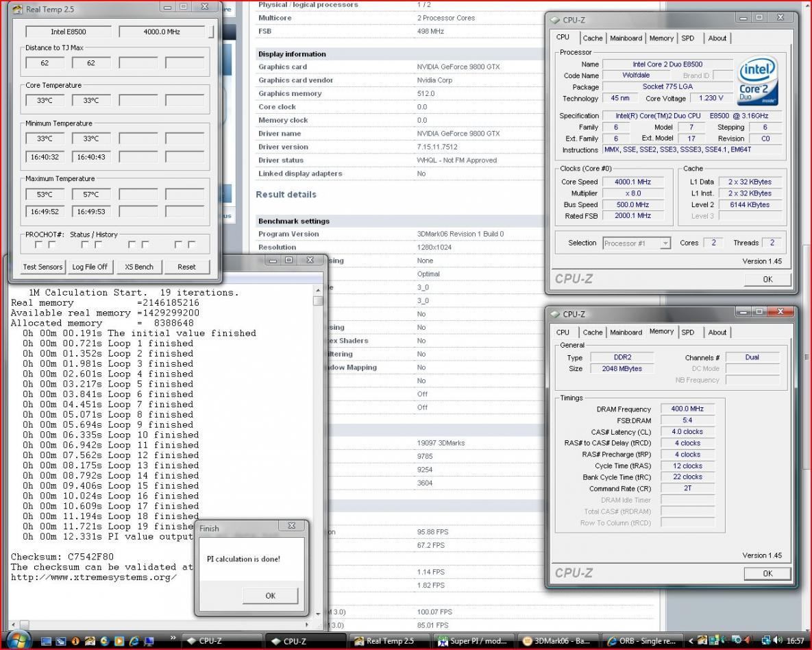Click the red tray icon left of network

pyautogui.click(x=748, y=640)
